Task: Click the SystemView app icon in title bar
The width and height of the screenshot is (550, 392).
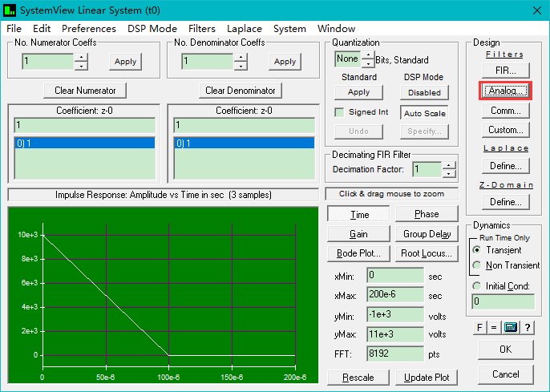Action: click(10, 10)
